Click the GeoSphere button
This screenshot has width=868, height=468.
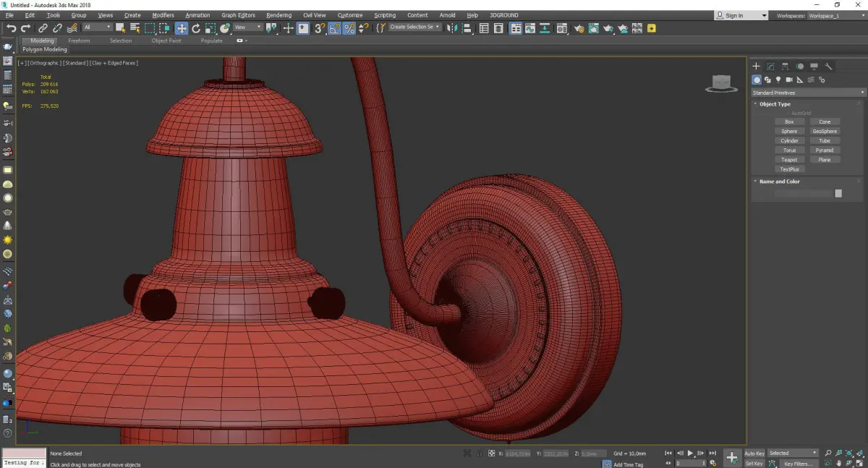click(x=825, y=132)
